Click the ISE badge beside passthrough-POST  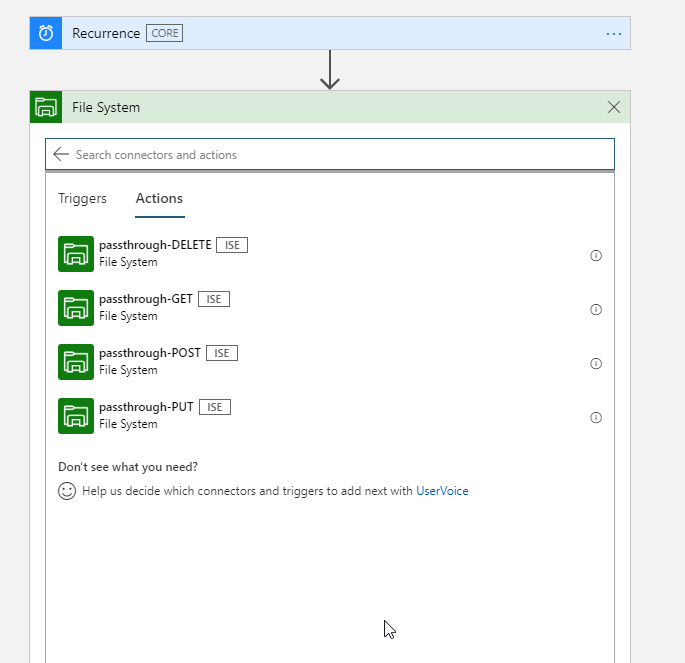coord(222,353)
